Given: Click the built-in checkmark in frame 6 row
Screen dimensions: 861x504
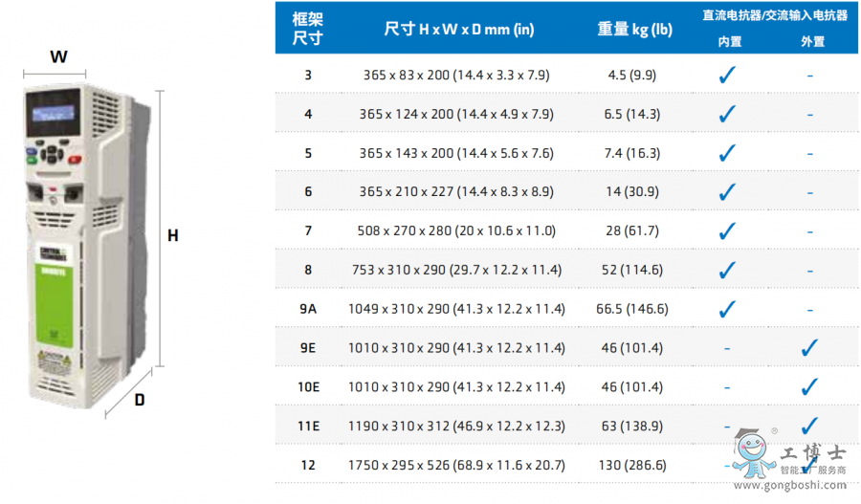Looking at the screenshot, I should coord(727,191).
